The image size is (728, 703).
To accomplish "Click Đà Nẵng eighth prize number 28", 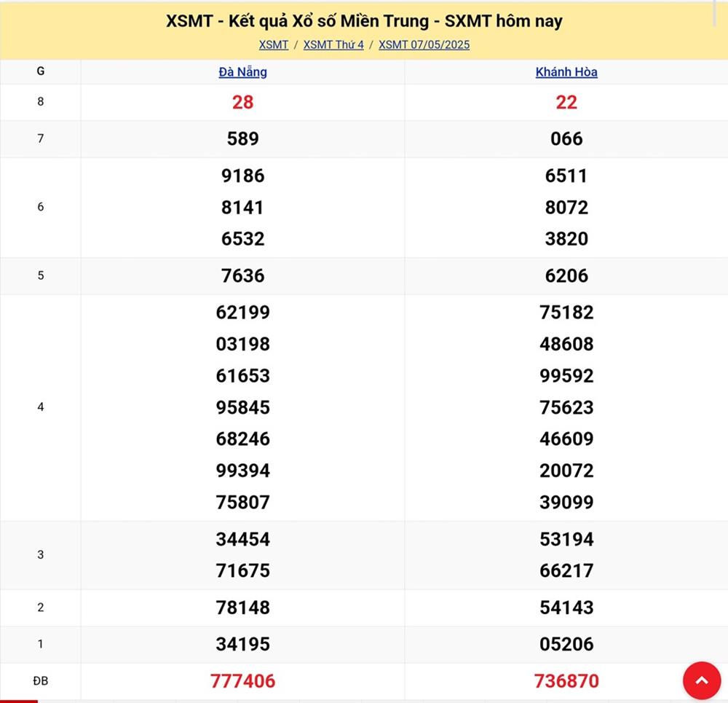I will [242, 102].
